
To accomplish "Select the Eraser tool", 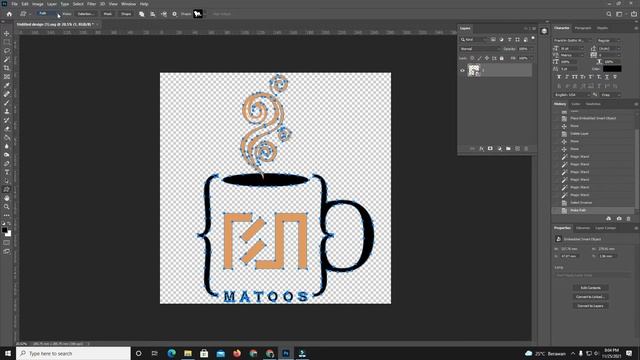I will (7, 129).
